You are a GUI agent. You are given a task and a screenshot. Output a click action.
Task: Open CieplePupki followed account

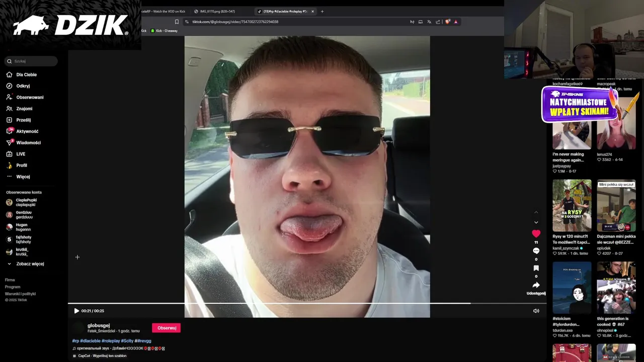(x=26, y=202)
